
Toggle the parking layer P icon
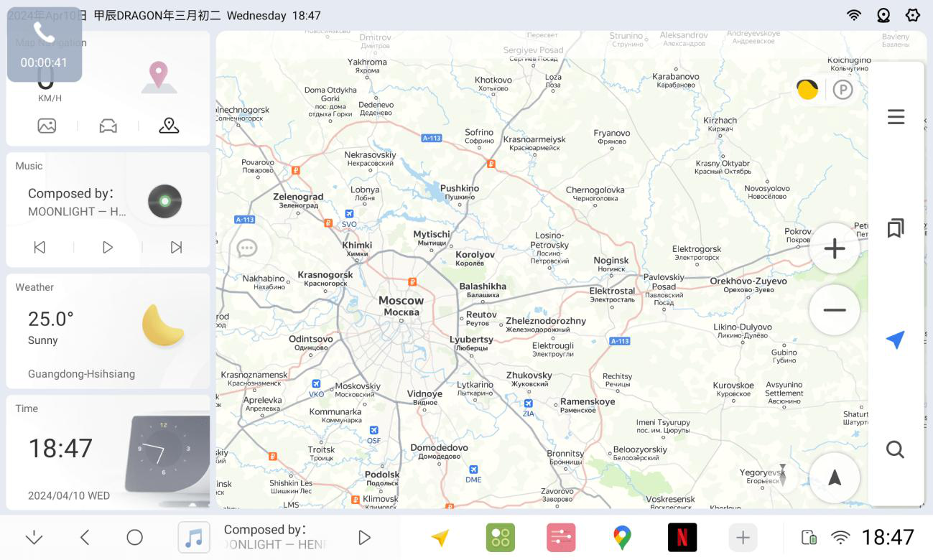coord(843,90)
